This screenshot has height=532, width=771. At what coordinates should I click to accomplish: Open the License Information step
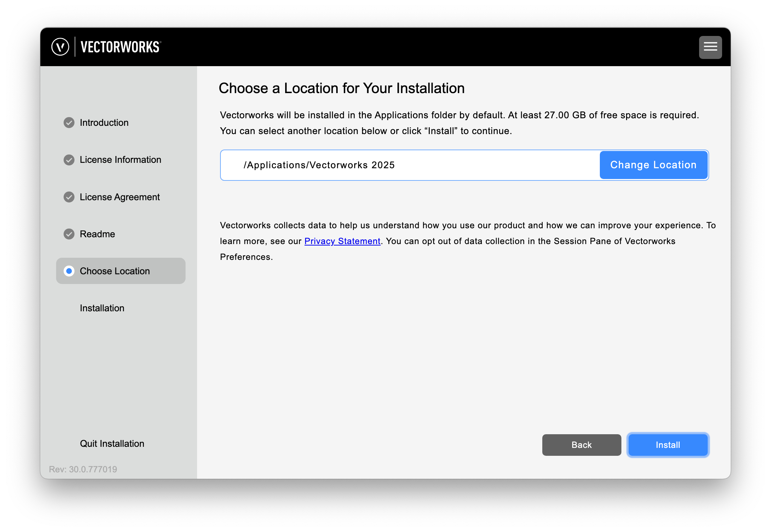tap(120, 160)
